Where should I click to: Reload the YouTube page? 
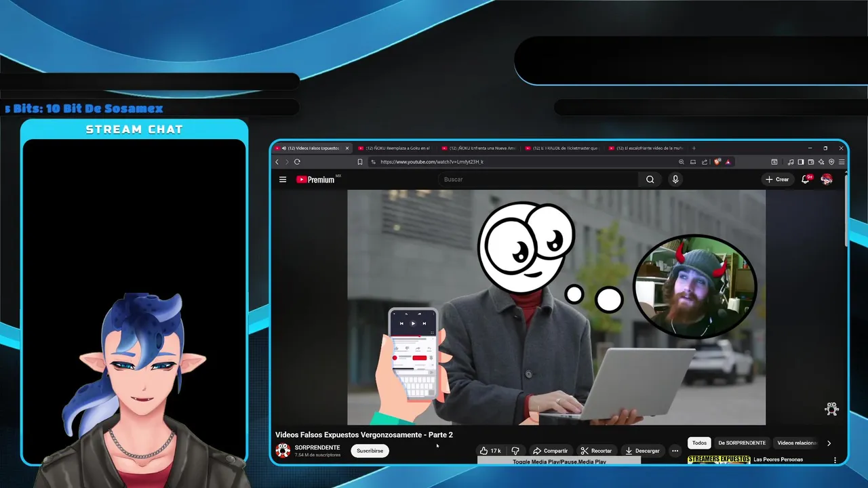(x=297, y=162)
